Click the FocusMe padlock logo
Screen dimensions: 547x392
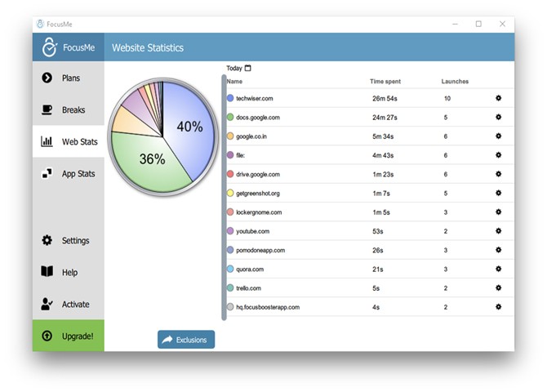51,47
